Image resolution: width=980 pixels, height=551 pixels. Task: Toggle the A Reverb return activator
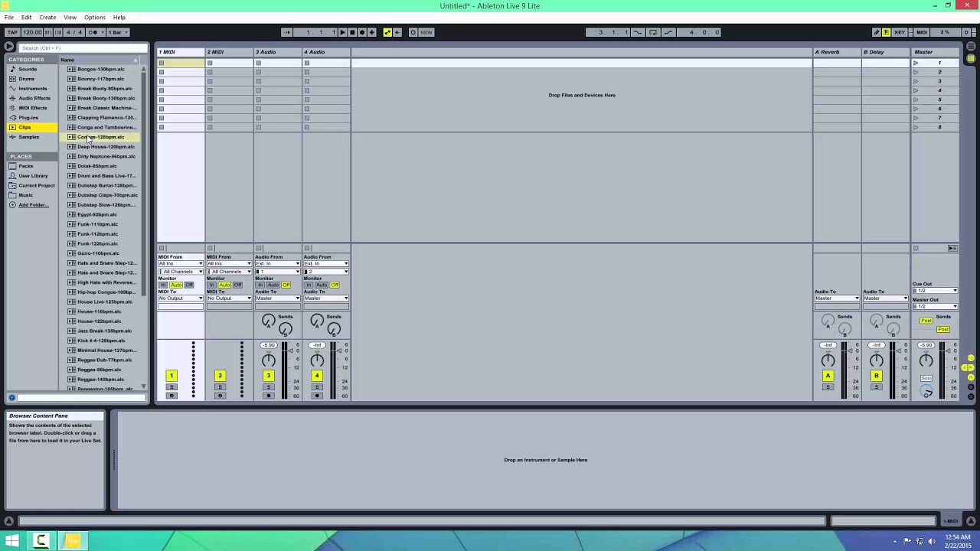pos(828,376)
